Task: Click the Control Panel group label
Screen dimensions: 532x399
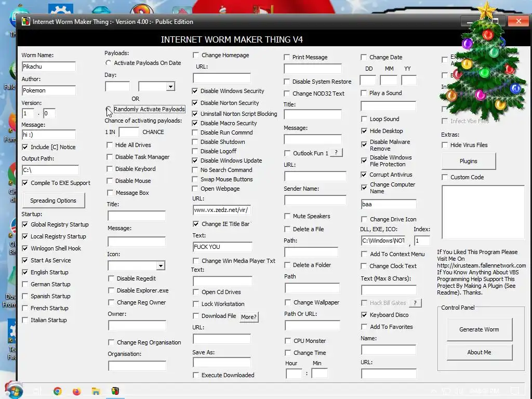Action: [458, 308]
